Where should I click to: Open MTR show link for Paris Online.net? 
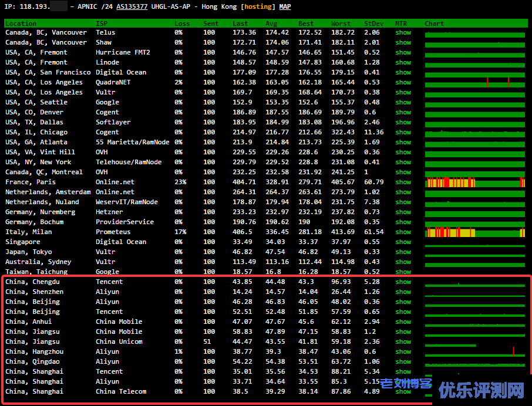tap(403, 182)
